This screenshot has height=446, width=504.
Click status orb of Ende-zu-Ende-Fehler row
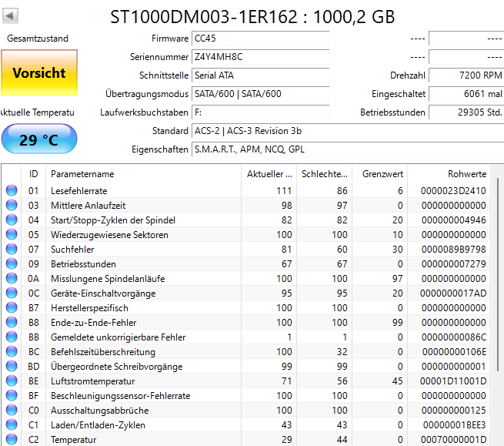(x=12, y=323)
